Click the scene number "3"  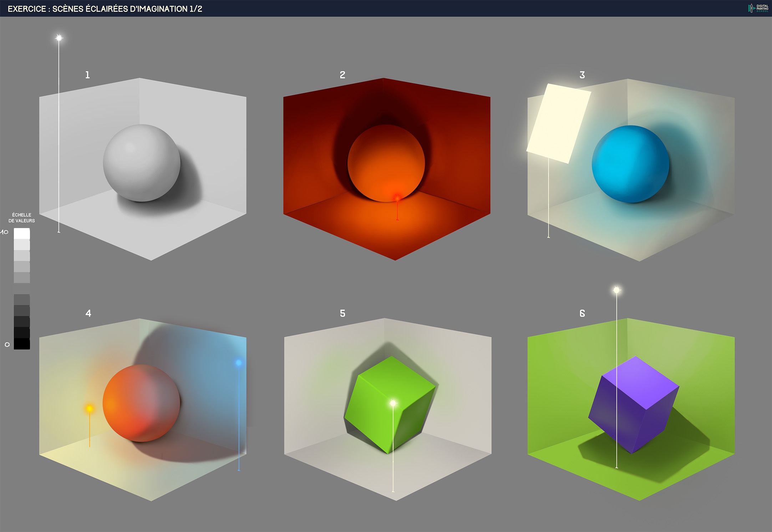[x=582, y=75]
